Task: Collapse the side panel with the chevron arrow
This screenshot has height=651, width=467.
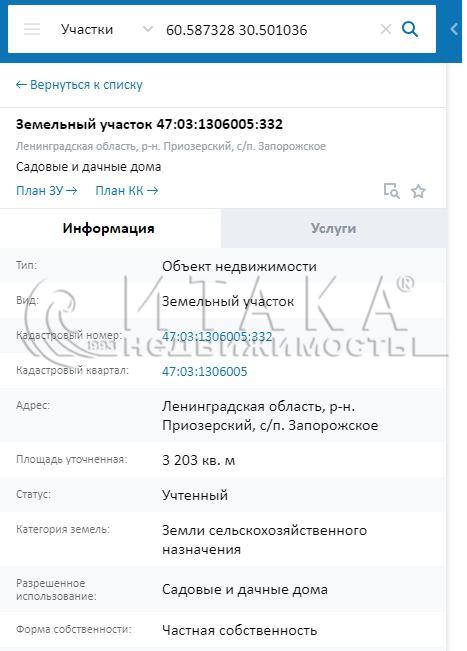Action: click(455, 29)
